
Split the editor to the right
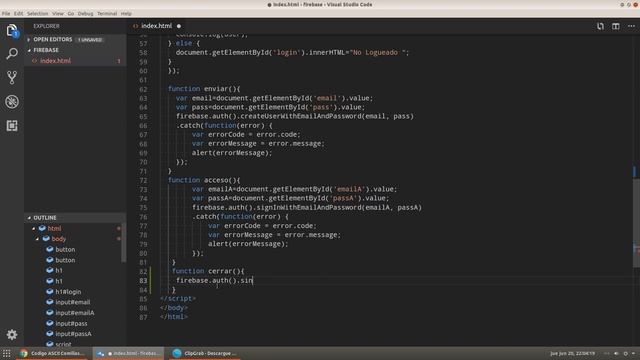(616, 26)
